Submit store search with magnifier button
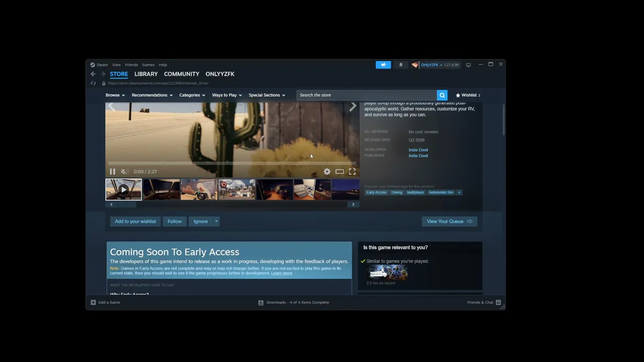Viewport: 644px width, 362px height. pos(442,95)
